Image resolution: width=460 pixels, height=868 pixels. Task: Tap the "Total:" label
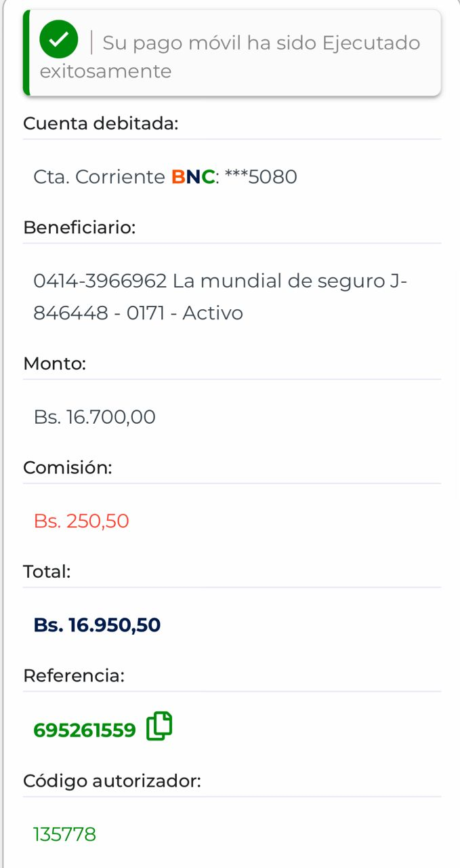tap(47, 572)
